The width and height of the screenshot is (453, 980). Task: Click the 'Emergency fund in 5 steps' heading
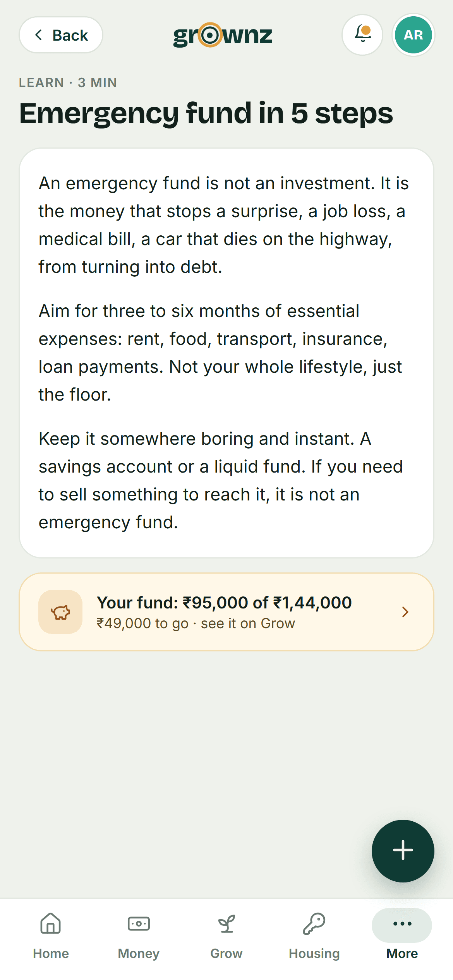coord(206,114)
